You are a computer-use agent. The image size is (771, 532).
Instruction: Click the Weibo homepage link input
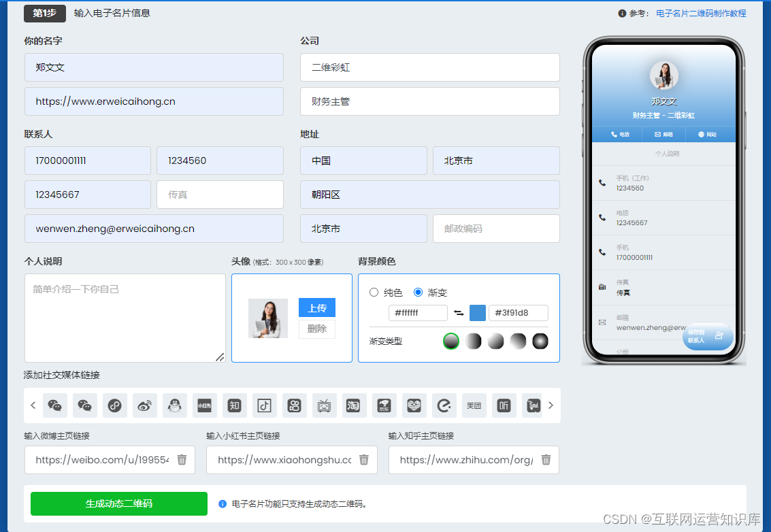(x=110, y=460)
